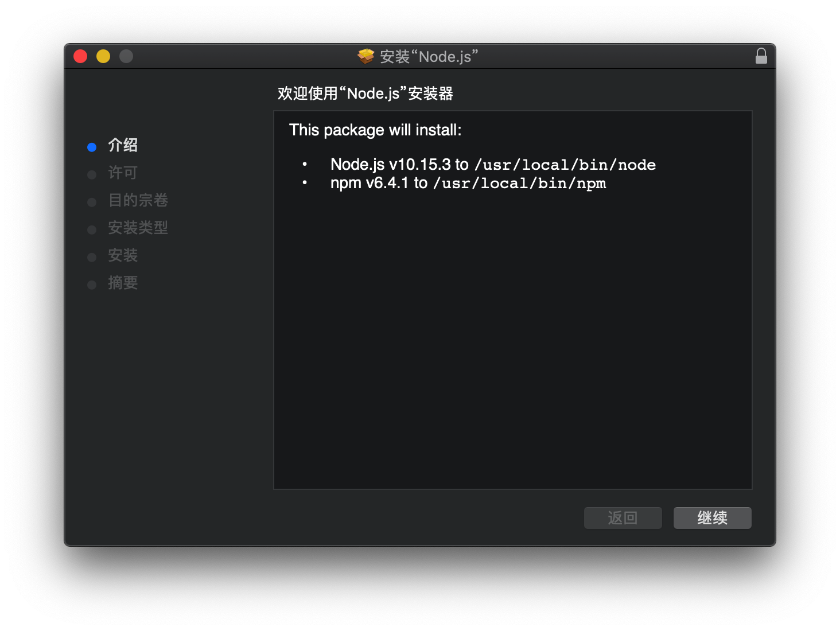Click the heading 欢迎使用“Node.js”安装器
The image size is (840, 631).
(365, 94)
